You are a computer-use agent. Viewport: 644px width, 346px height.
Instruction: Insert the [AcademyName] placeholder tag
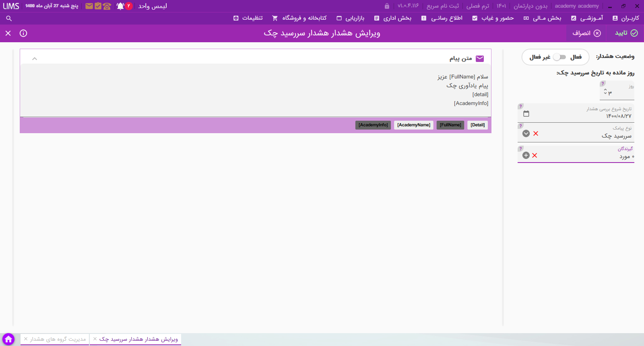click(x=414, y=125)
